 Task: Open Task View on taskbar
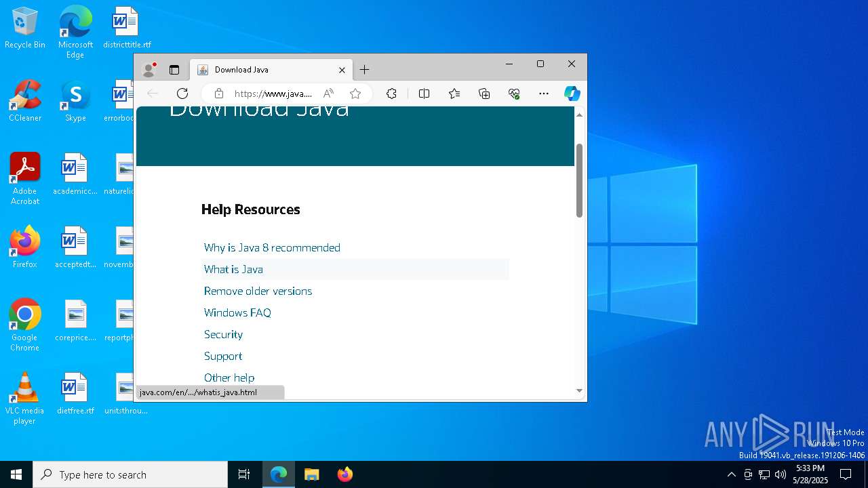click(244, 474)
